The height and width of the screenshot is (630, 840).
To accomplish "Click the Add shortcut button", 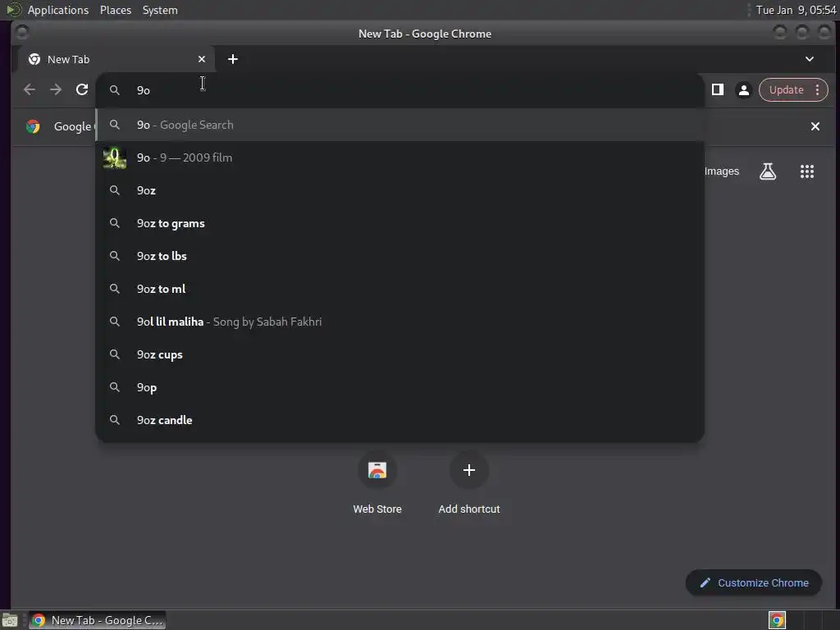I will point(468,482).
